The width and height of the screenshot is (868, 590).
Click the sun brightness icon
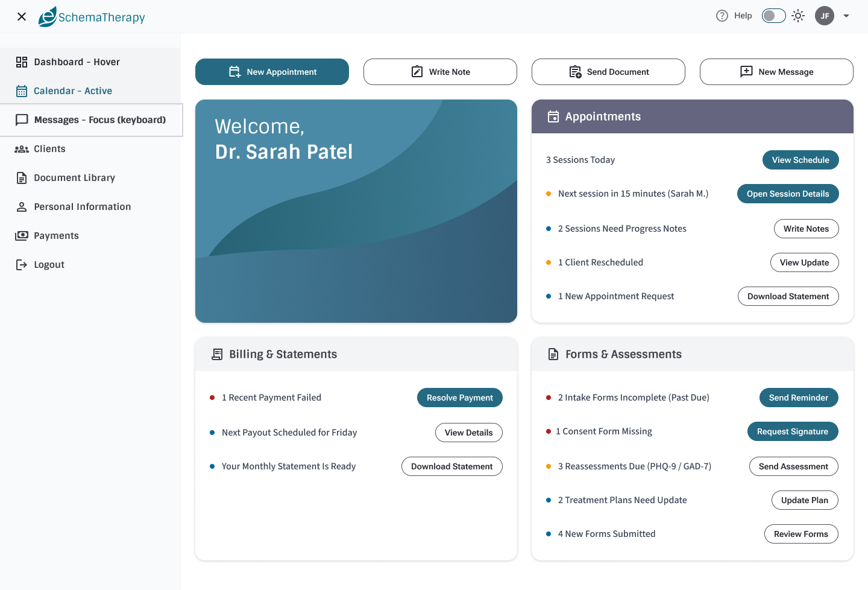point(798,16)
